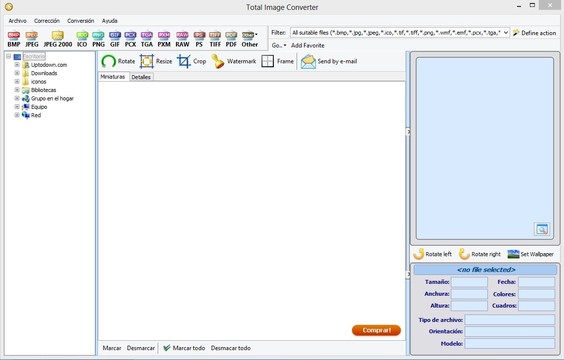Open the Go.. dropdown menu
Image resolution: width=564 pixels, height=360 pixels.
click(x=279, y=45)
